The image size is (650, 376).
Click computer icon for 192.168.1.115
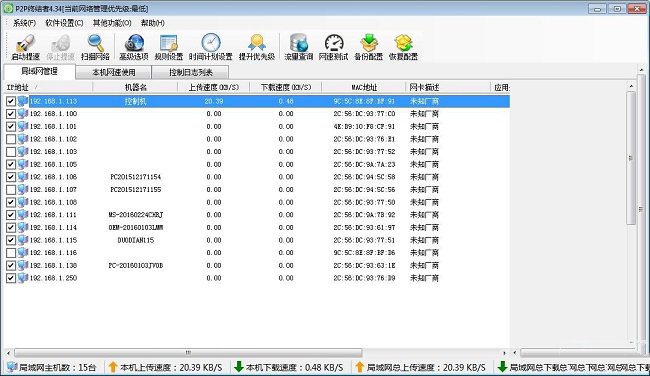pos(23,240)
